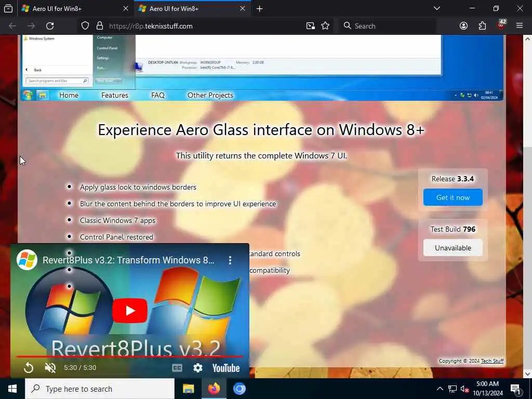Screen dimensions: 532x399
Task: Click the taskbar Type here to search box
Action: click(100, 389)
